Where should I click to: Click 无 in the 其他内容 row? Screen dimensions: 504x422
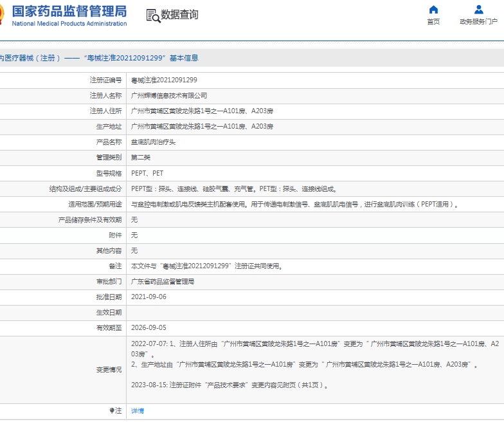(134, 250)
